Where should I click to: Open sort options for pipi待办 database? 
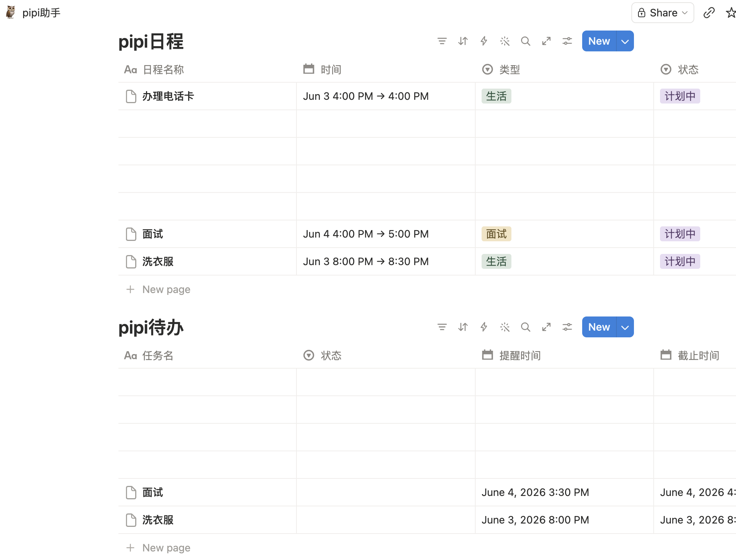coord(463,327)
